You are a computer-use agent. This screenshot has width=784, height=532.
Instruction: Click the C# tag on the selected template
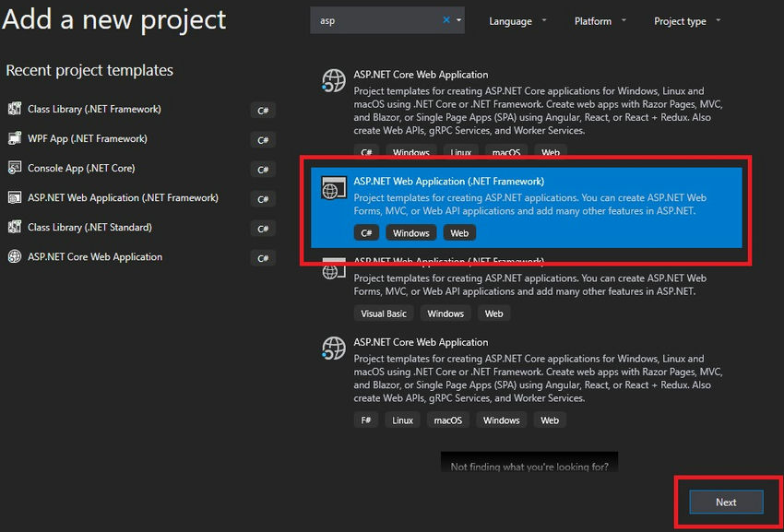click(366, 232)
